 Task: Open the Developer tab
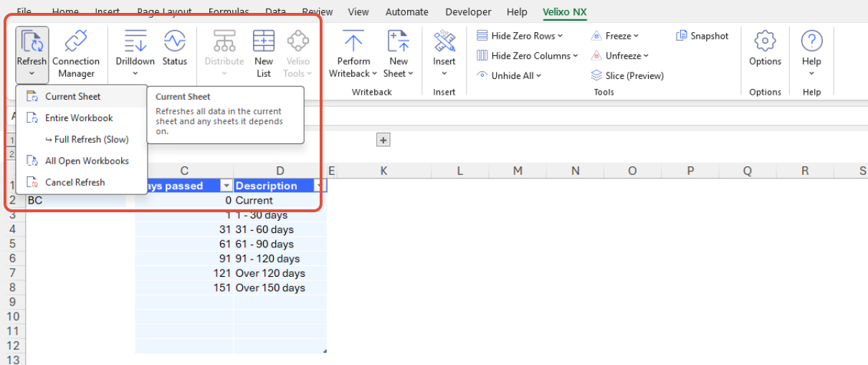click(x=468, y=11)
